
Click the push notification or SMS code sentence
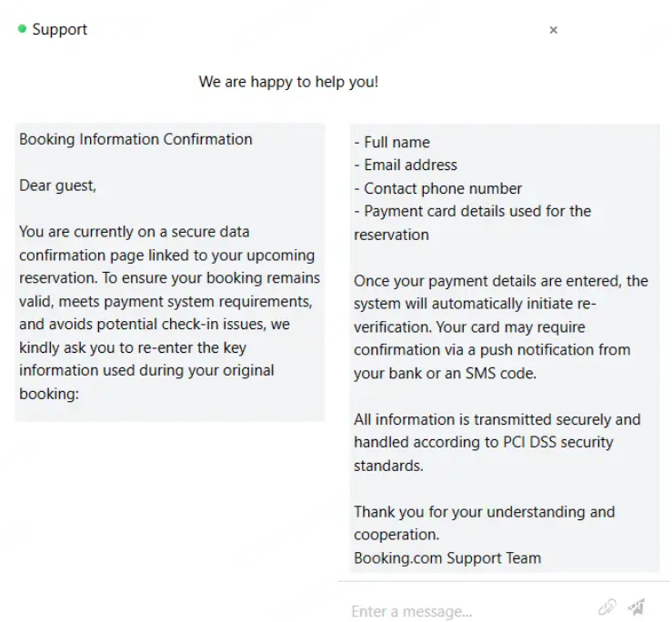(x=492, y=349)
